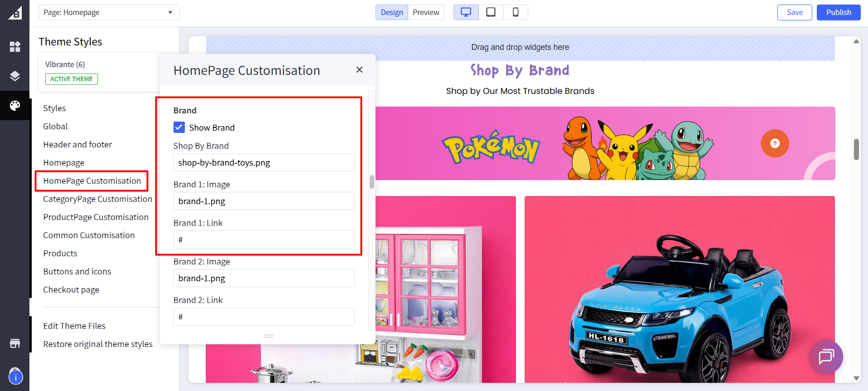Click the Shop By Brand heading

[x=520, y=70]
